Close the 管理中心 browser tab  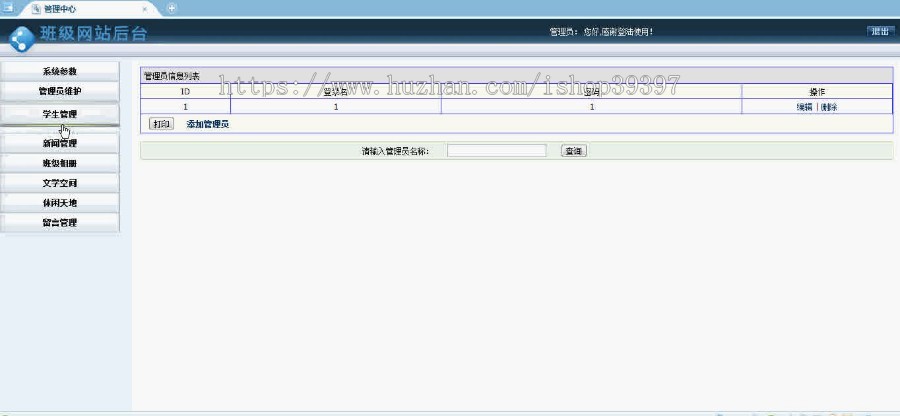145,9
